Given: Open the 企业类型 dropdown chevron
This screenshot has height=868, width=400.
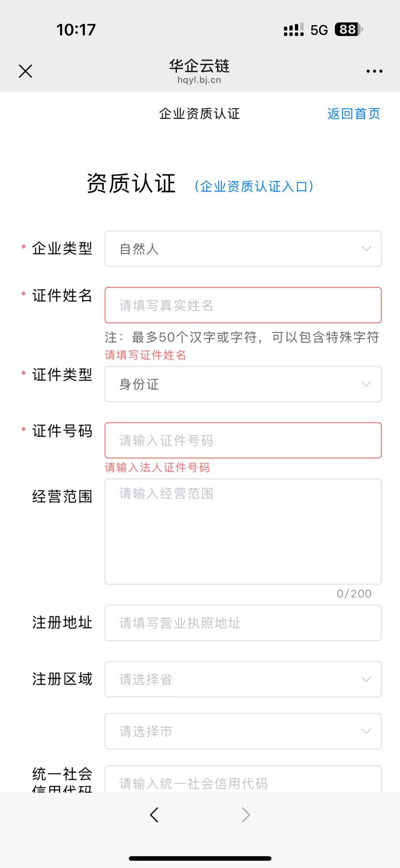Looking at the screenshot, I should pos(366,249).
